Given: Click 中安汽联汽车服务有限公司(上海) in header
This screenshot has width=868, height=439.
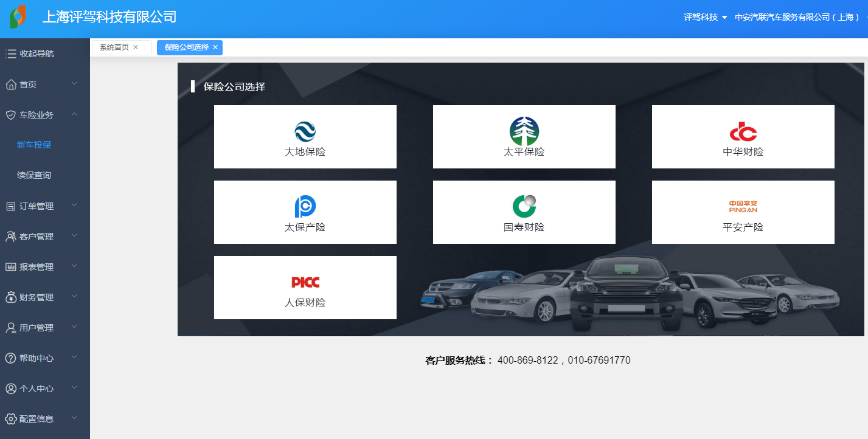Looking at the screenshot, I should coord(797,17).
